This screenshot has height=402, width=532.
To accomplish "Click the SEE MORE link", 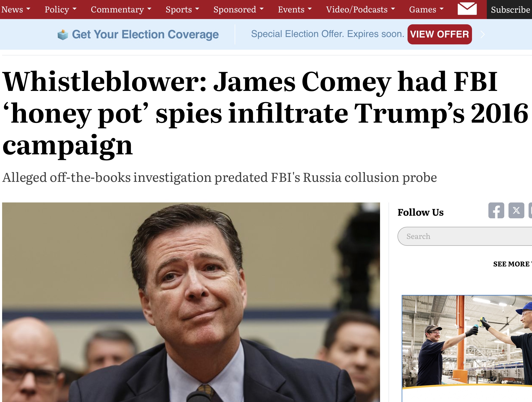I will coord(512,264).
